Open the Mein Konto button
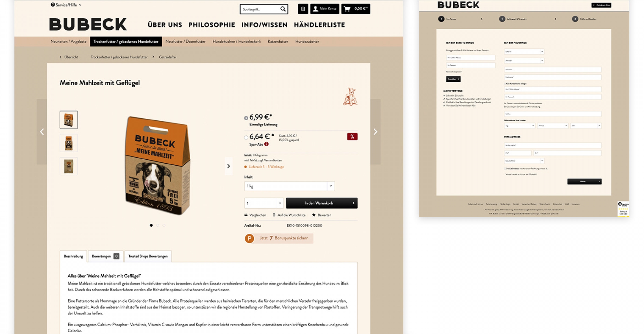Image resolution: width=644 pixels, height=334 pixels. (325, 9)
